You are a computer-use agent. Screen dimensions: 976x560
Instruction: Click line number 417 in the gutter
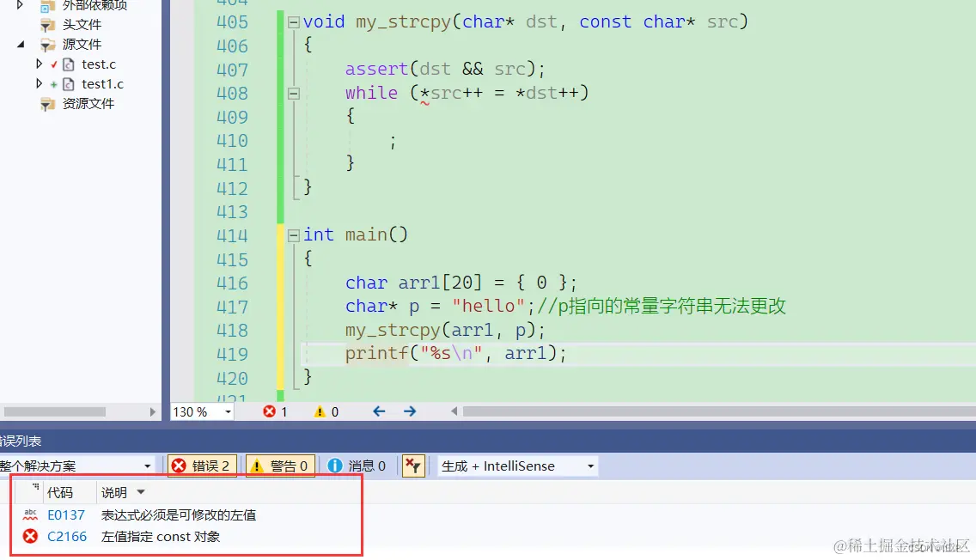(x=232, y=307)
